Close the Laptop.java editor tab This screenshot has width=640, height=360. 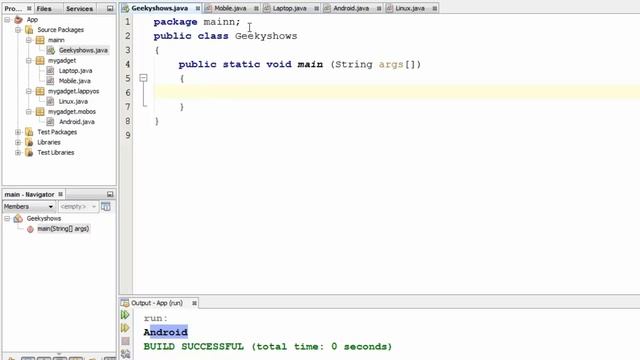[316, 8]
